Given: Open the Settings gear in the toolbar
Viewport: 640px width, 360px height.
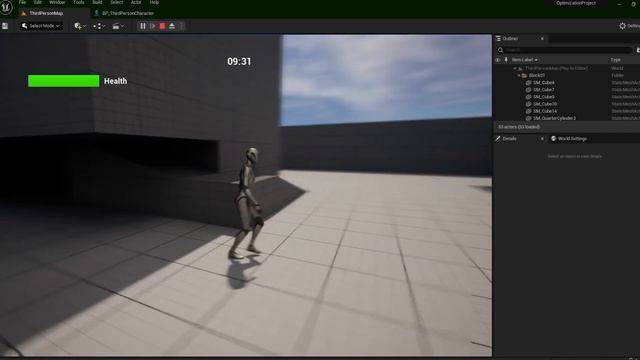Looking at the screenshot, I should point(629,26).
